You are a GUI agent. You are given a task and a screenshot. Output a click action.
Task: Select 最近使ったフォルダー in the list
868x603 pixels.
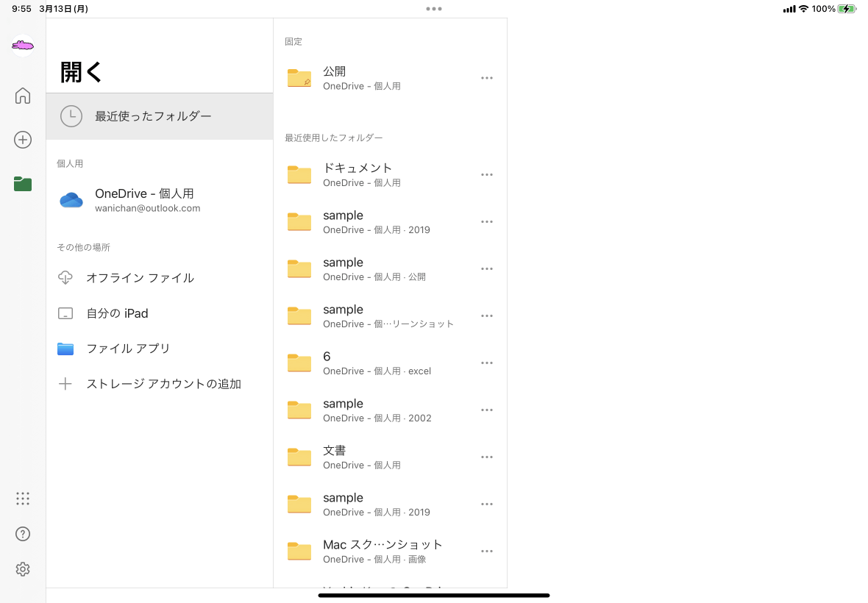coord(153,116)
